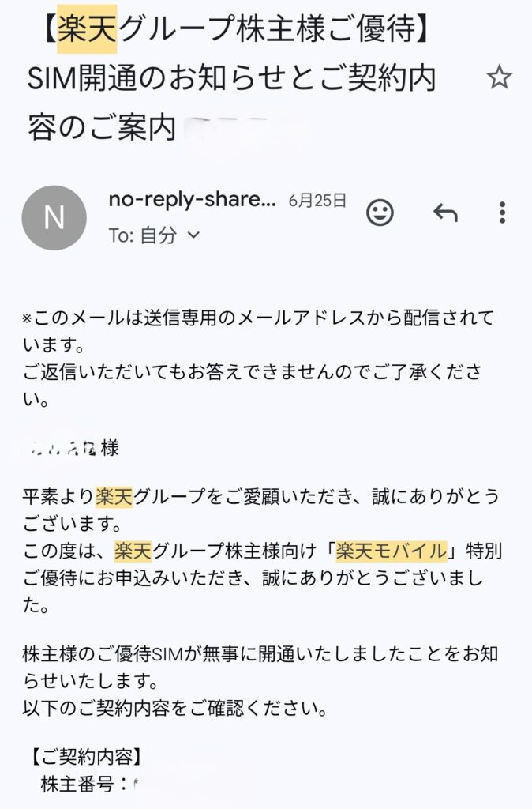The width and height of the screenshot is (532, 809).
Task: Star this email with the star icon
Action: pos(499,77)
